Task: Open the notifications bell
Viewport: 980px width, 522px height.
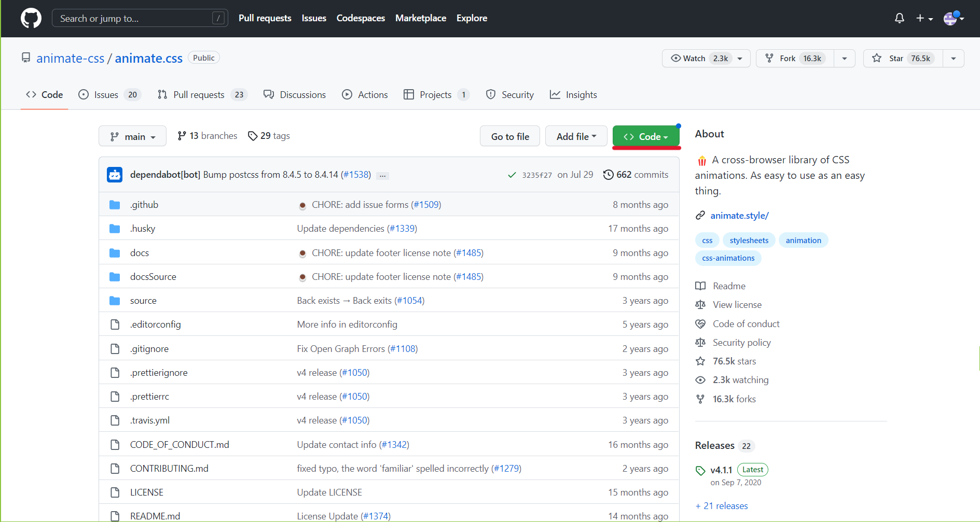Action: tap(900, 18)
